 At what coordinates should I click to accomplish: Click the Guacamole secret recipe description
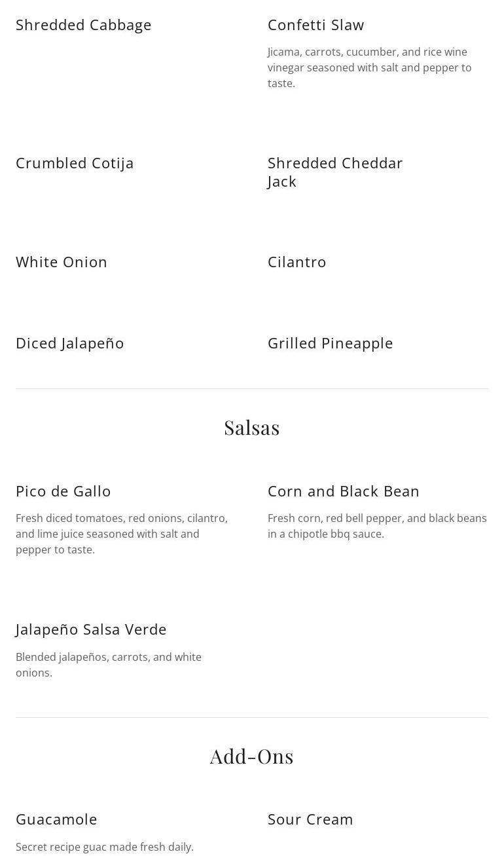(105, 847)
